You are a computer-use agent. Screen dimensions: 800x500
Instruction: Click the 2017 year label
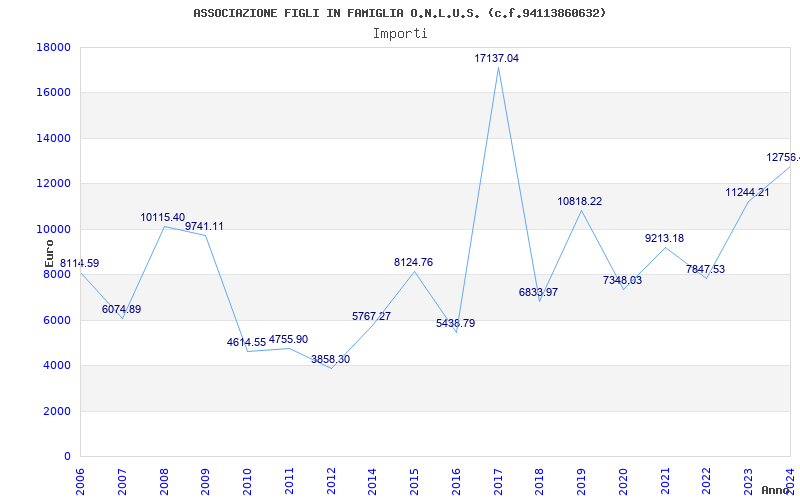[x=498, y=481]
